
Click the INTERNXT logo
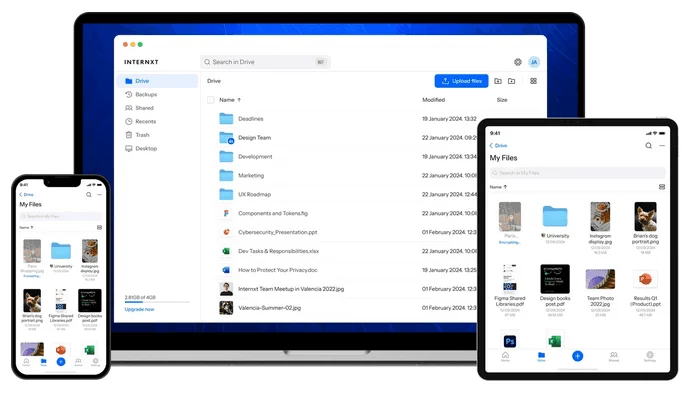pos(141,62)
